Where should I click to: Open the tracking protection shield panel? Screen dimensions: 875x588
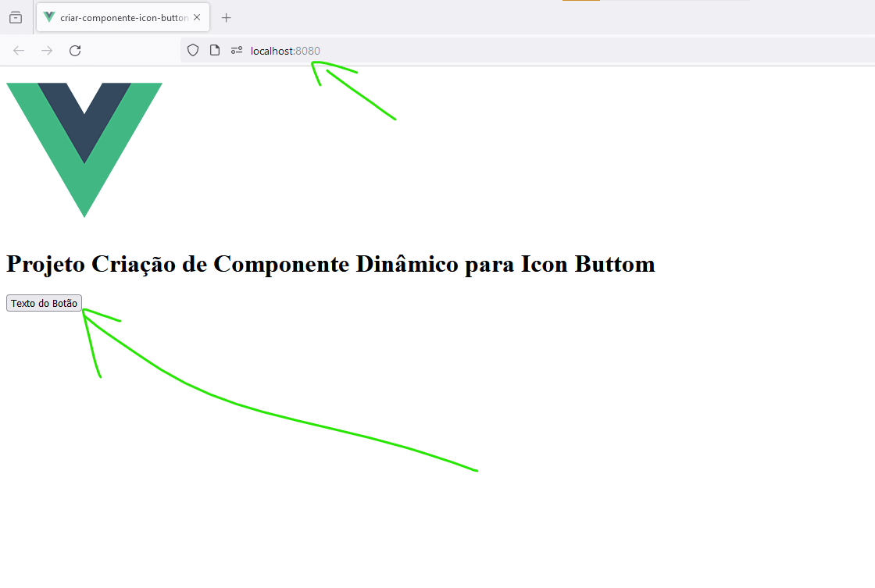tap(193, 51)
